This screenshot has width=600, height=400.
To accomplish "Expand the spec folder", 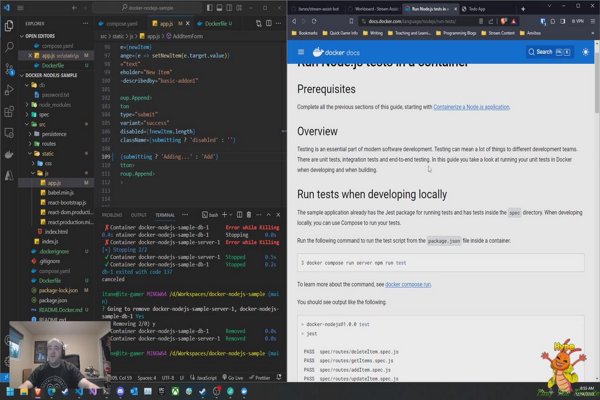I will pyautogui.click(x=44, y=114).
